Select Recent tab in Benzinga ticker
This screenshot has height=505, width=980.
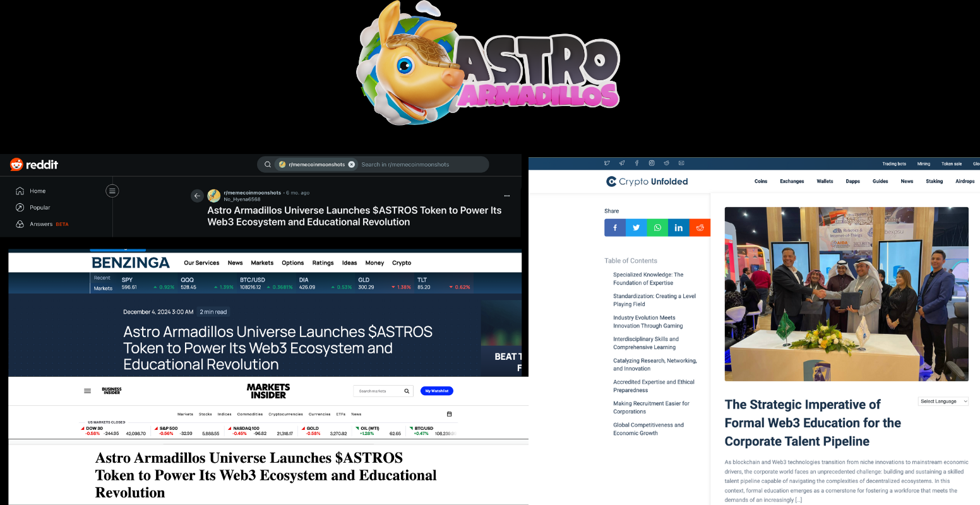[102, 278]
